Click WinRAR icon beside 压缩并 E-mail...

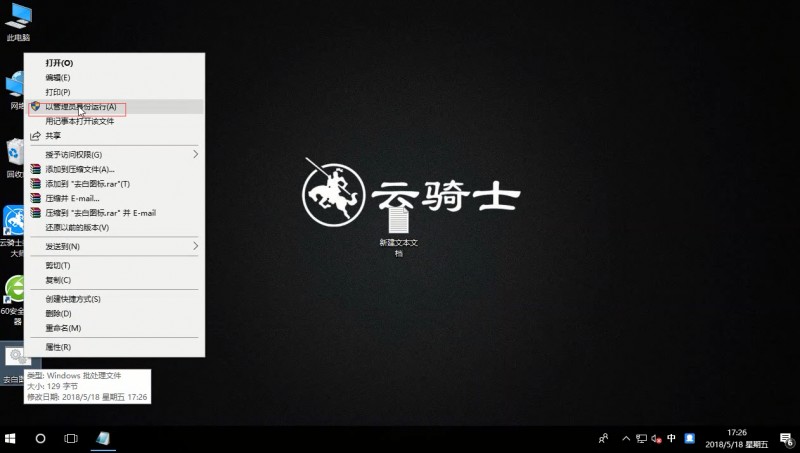tap(35, 198)
